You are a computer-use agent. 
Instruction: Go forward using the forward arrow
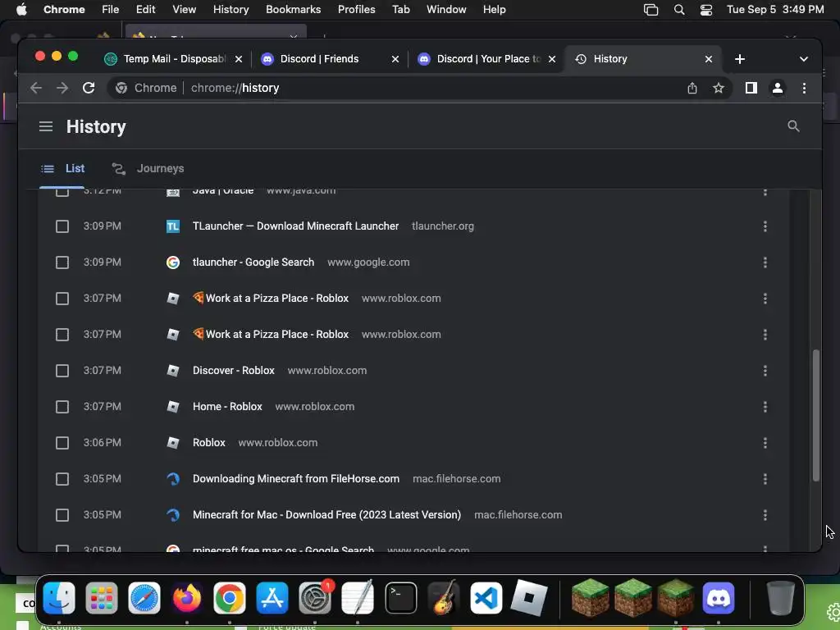pyautogui.click(x=62, y=88)
